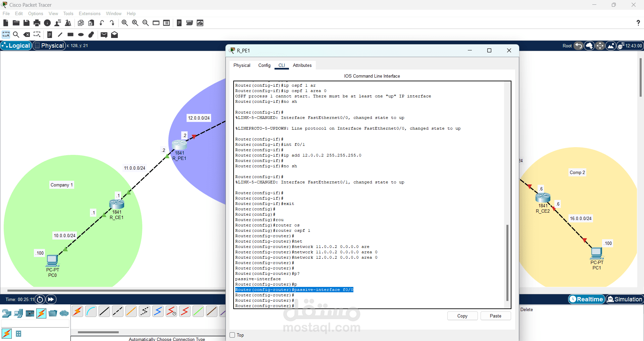The image size is (644, 341).
Task: Click the connections palette horizontal scrollbar
Action: [x=98, y=332]
